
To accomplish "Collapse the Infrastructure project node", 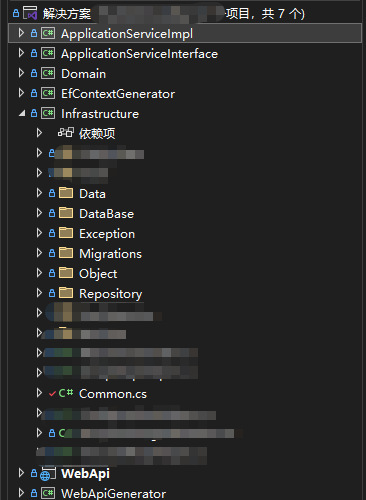I will coord(22,114).
